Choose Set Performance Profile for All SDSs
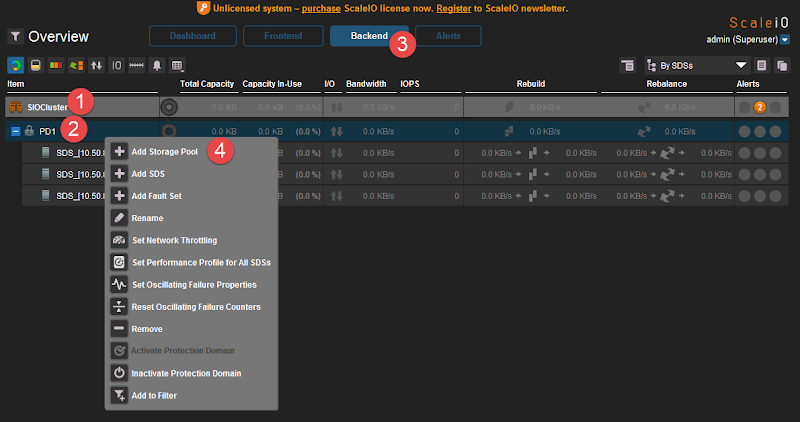Image resolution: width=800 pixels, height=422 pixels. (x=201, y=262)
